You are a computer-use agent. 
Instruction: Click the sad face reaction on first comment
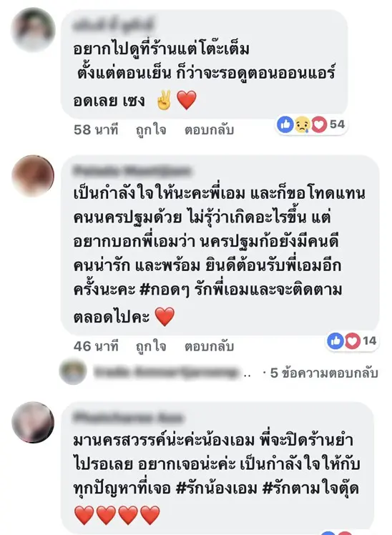click(303, 124)
